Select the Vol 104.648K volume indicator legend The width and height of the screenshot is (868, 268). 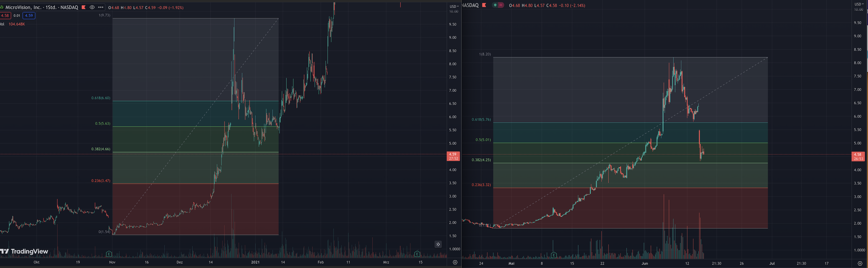pyautogui.click(x=12, y=24)
